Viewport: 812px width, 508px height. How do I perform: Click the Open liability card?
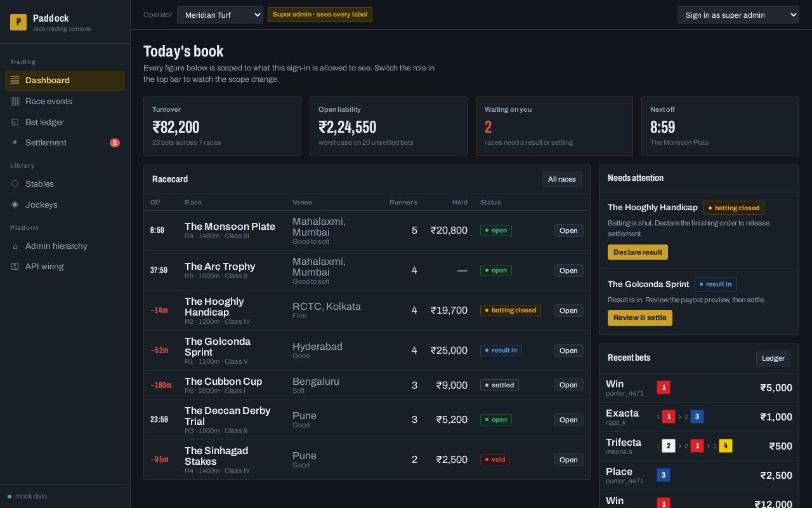(388, 126)
